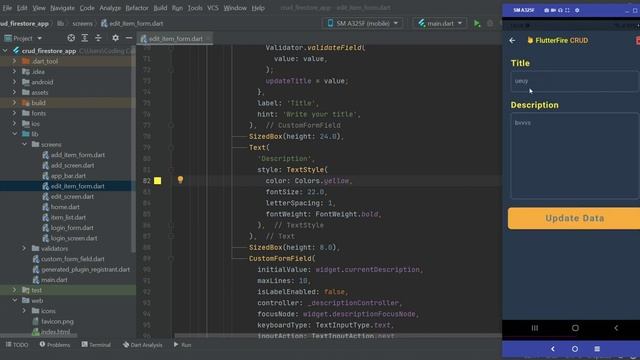The height and width of the screenshot is (360, 640).
Task: Tap the back arrow in FlutterFire CRUD app
Action: pyautogui.click(x=512, y=40)
